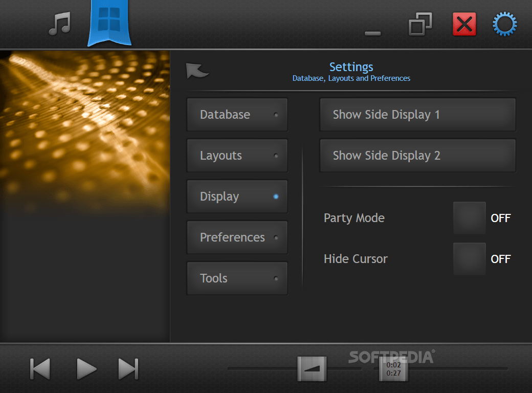Click Database, Layouts and Preferences subtitle

click(x=351, y=78)
